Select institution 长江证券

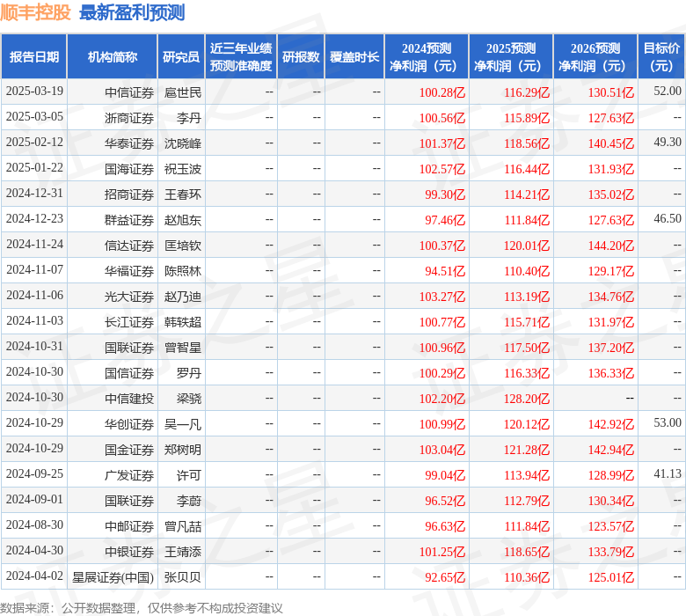pos(129,322)
